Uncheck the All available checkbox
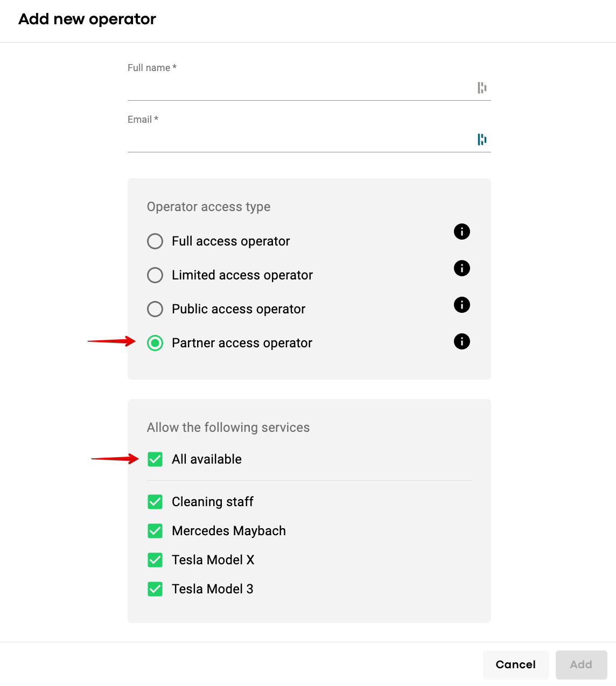616x686 pixels. (x=155, y=459)
